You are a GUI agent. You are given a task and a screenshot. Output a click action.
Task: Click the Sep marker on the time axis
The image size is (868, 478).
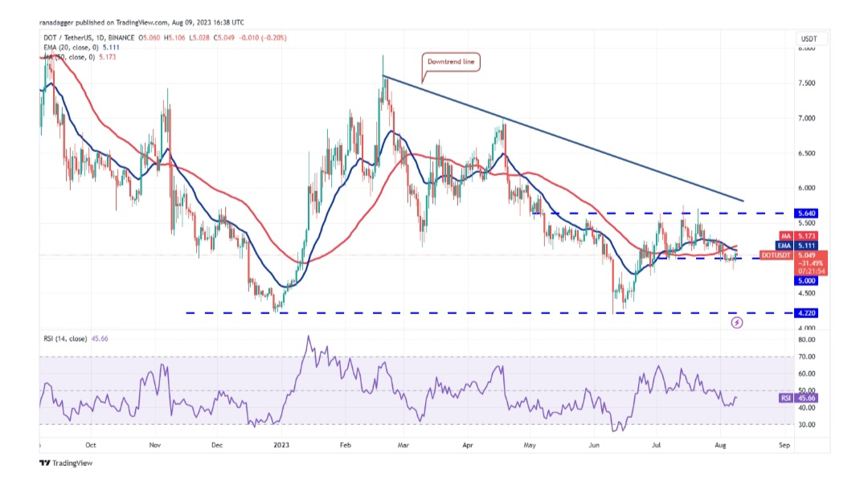click(x=784, y=443)
